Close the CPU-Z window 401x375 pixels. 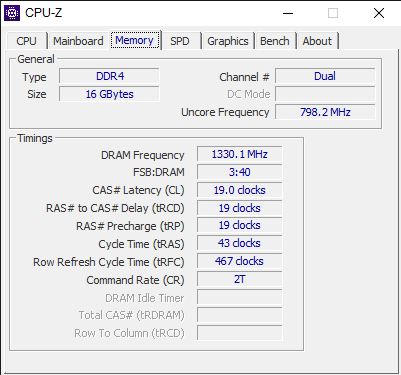click(379, 13)
